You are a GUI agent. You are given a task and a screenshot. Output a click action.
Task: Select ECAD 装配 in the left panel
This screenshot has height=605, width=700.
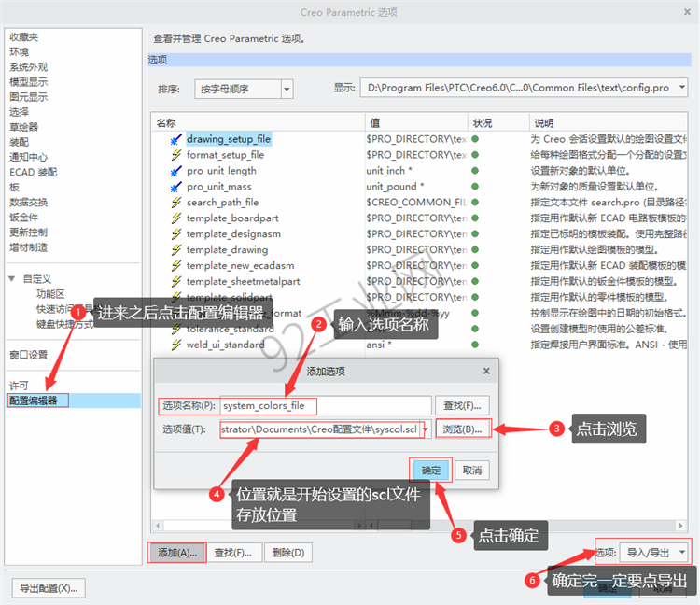[34, 173]
